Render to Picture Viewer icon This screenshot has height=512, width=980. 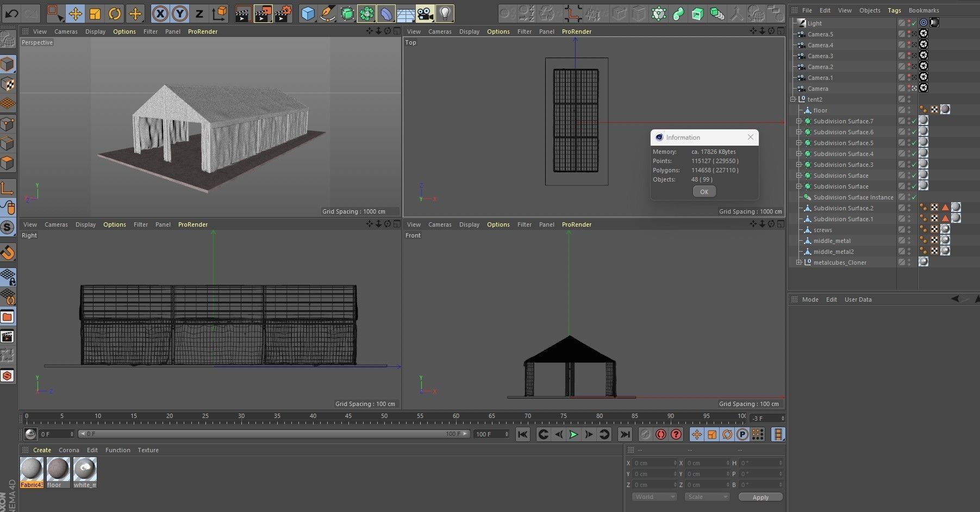click(263, 13)
